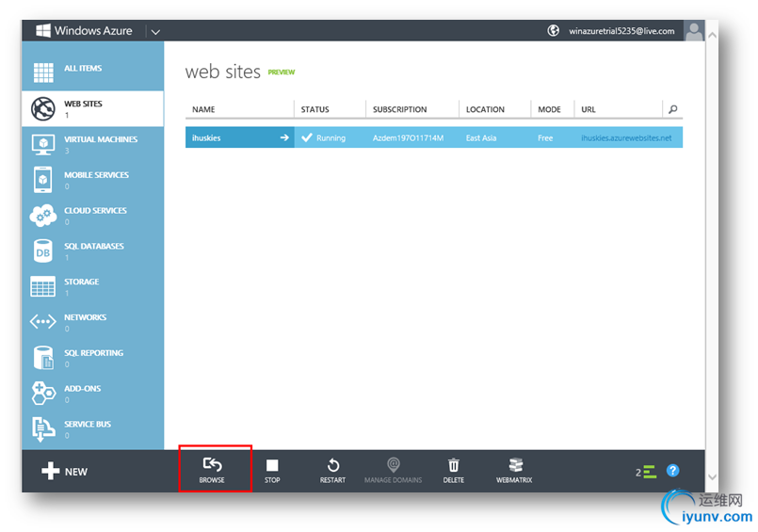Select the All Items grid icon
The image size is (758, 532).
coord(43,73)
